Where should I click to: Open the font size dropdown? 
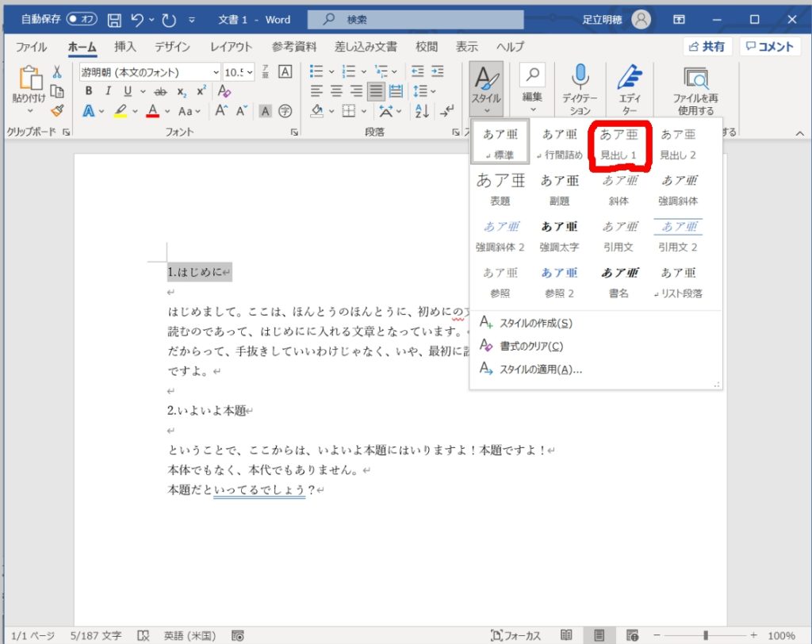click(250, 72)
